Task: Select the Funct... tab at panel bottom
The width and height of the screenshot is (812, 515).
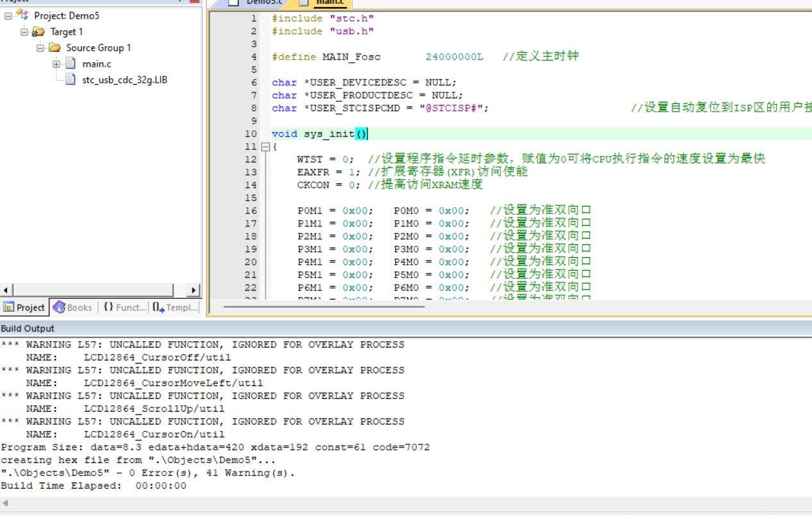Action: [124, 308]
